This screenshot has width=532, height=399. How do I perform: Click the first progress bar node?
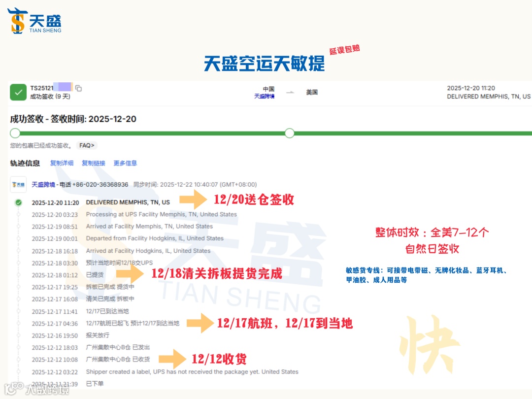tap(15, 133)
